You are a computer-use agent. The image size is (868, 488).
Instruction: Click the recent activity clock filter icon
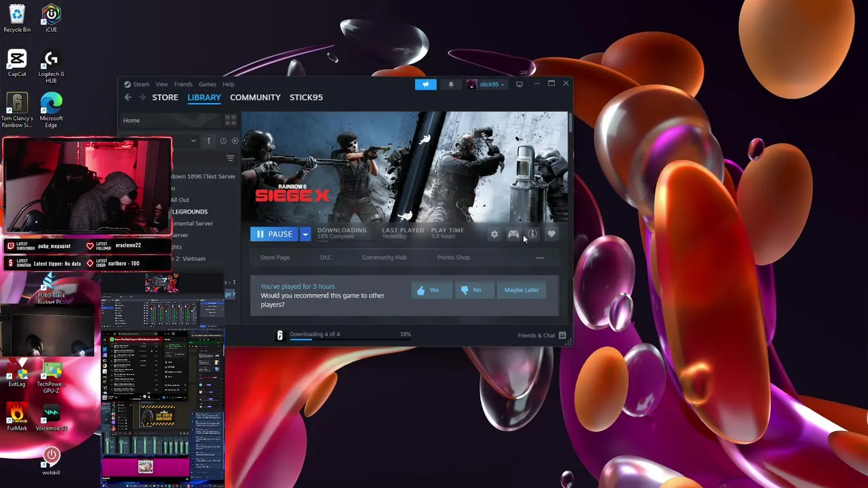click(x=223, y=141)
